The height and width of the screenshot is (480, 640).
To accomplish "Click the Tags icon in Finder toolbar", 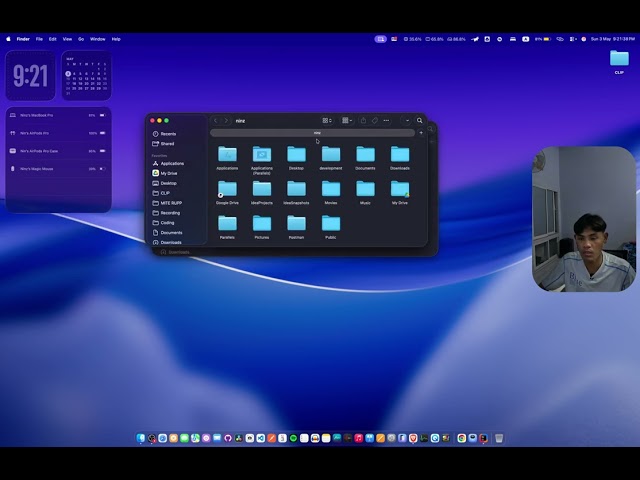I will coord(375,120).
